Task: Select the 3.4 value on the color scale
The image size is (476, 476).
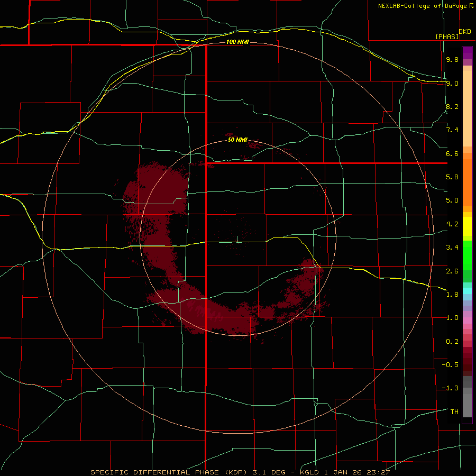Action: tap(452, 248)
